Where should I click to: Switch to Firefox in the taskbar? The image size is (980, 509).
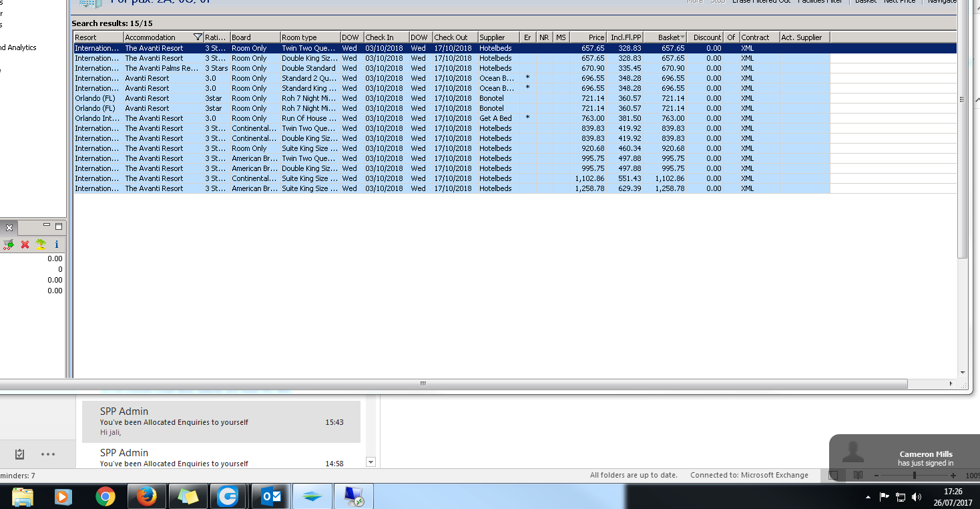146,496
